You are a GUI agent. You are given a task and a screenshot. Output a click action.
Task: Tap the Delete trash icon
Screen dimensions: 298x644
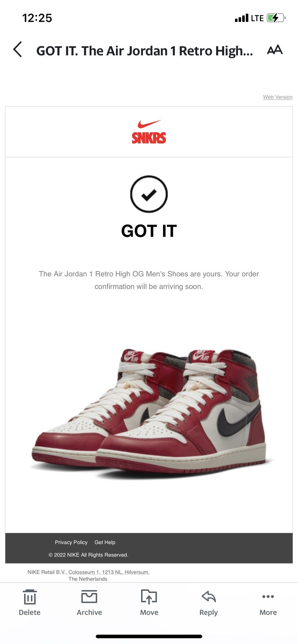(x=30, y=597)
